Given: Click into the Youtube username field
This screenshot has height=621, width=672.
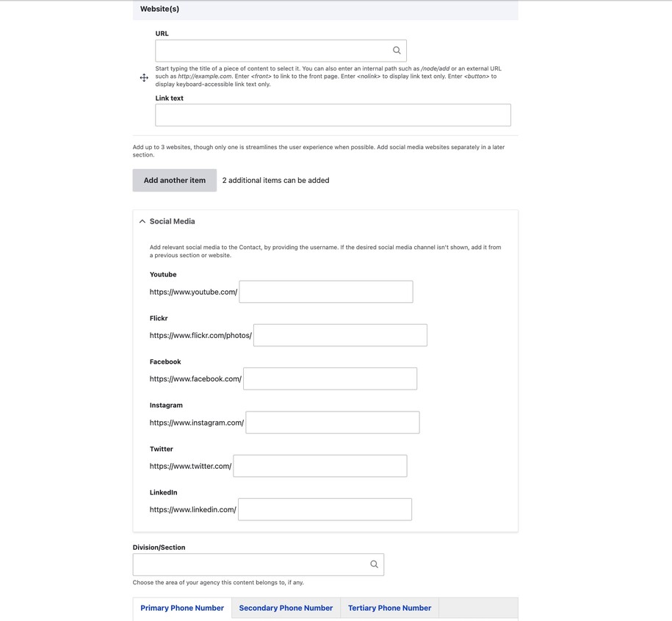Looking at the screenshot, I should pos(325,292).
